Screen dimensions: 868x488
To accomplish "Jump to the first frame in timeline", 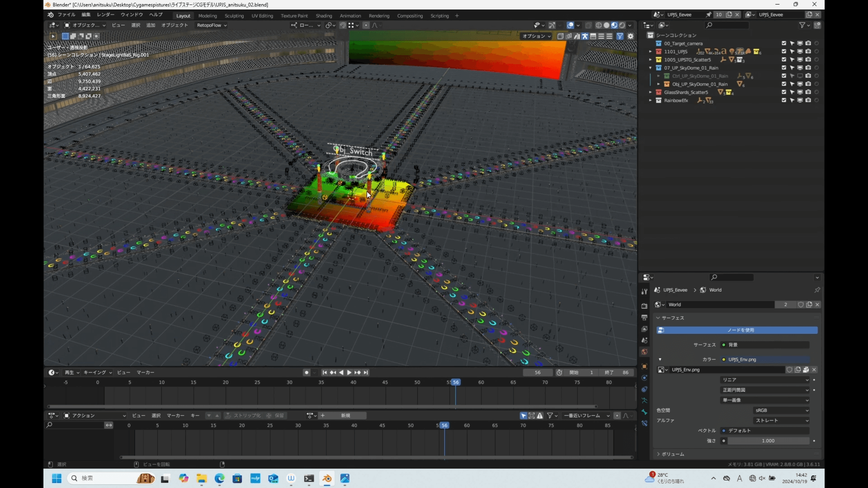I will coord(325,372).
